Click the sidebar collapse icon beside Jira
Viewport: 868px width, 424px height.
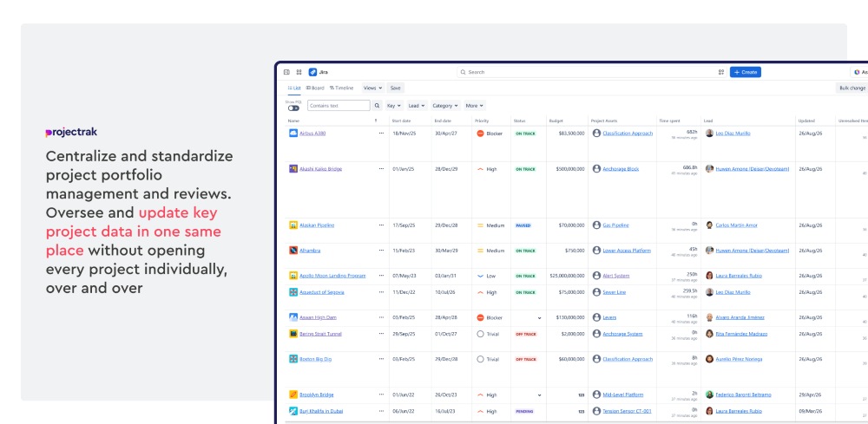pyautogui.click(x=286, y=72)
